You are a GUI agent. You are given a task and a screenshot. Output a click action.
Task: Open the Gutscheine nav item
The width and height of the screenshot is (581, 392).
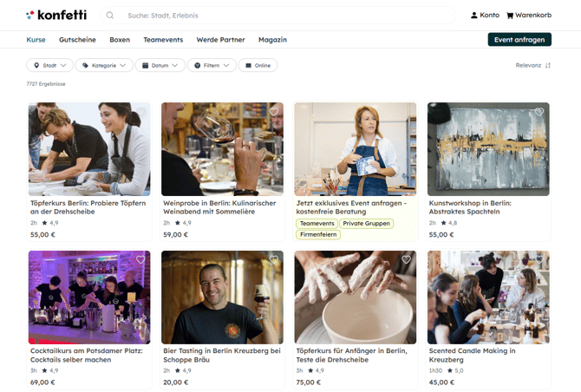coord(77,40)
